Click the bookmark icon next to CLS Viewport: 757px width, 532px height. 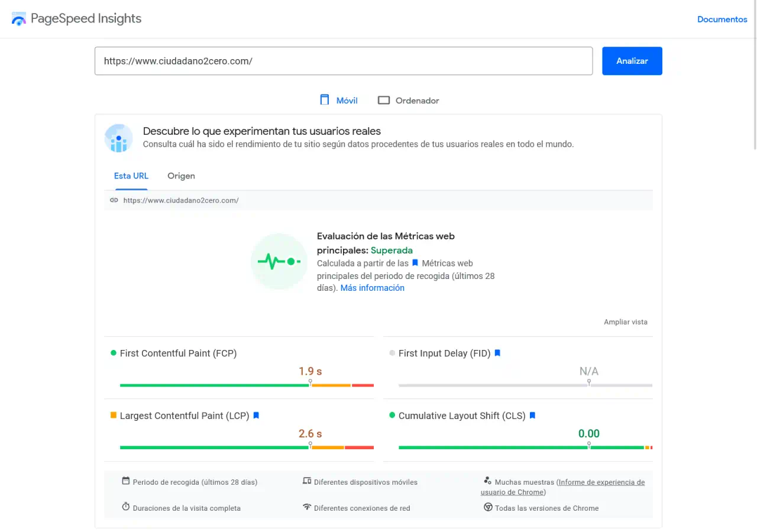point(532,416)
